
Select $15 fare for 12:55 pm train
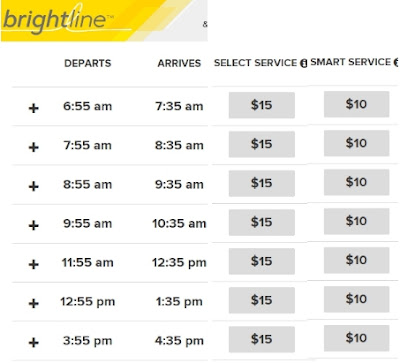point(262,300)
